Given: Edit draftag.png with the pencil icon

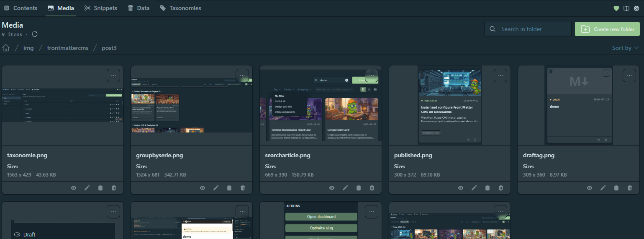Looking at the screenshot, I should (603, 188).
